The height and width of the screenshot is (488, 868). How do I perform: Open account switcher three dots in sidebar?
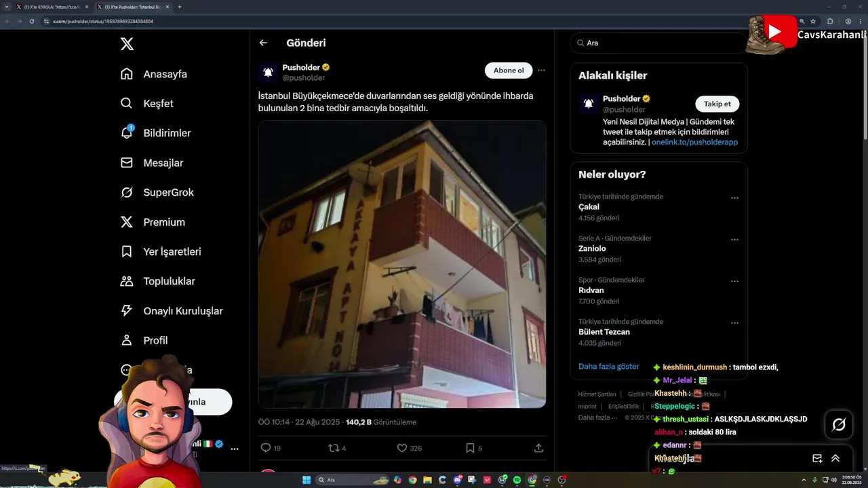[x=235, y=449]
